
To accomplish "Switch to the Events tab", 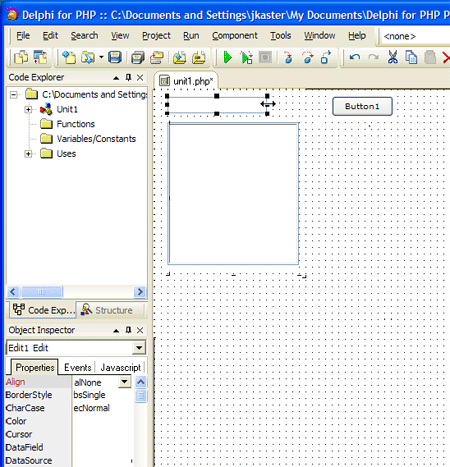I will point(77,367).
